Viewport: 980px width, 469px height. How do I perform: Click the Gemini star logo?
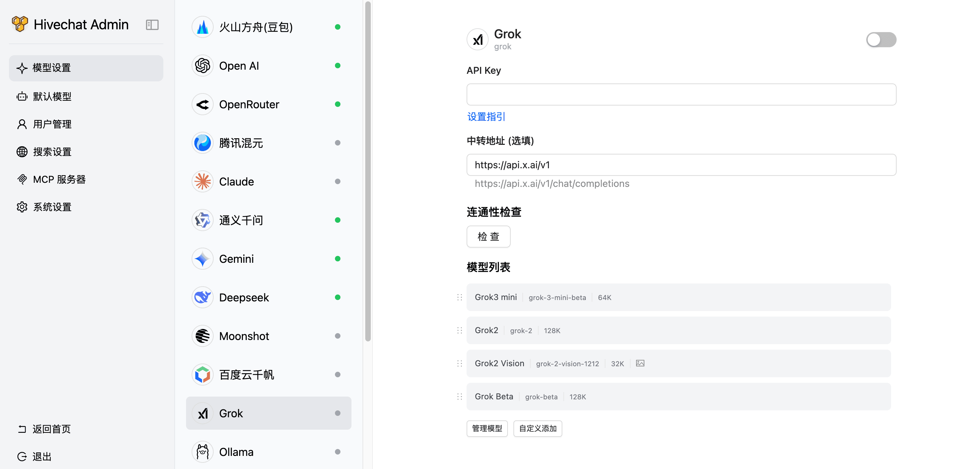202,259
